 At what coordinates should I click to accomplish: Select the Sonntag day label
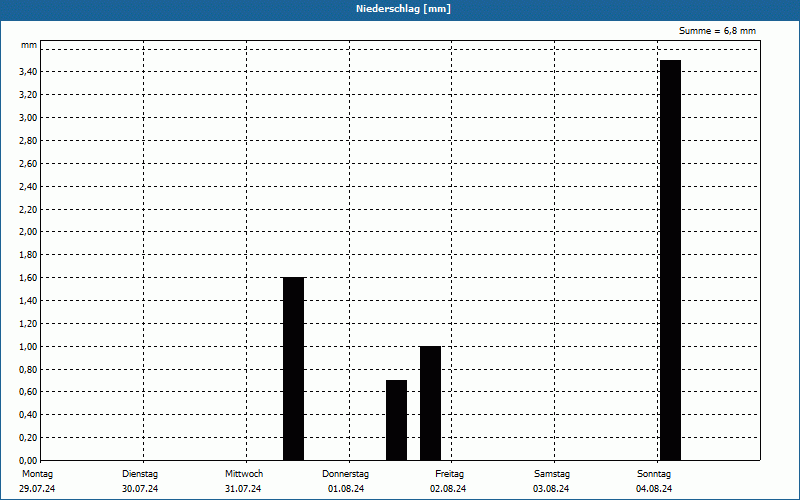(x=654, y=474)
